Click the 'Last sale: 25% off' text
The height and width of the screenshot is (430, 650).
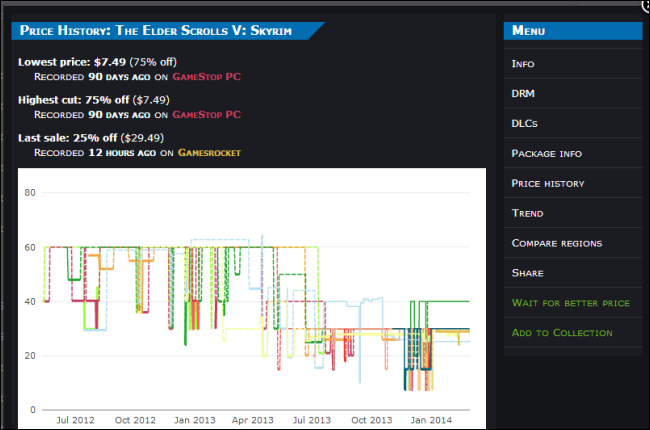coord(68,138)
